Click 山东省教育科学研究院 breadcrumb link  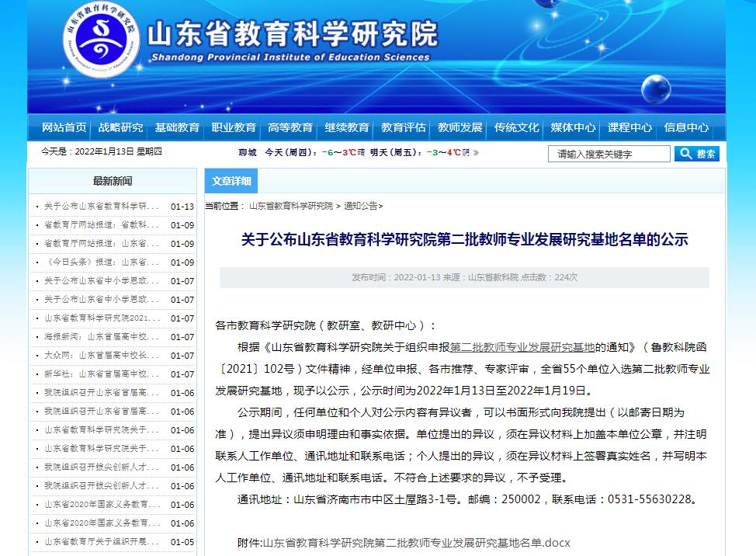290,207
